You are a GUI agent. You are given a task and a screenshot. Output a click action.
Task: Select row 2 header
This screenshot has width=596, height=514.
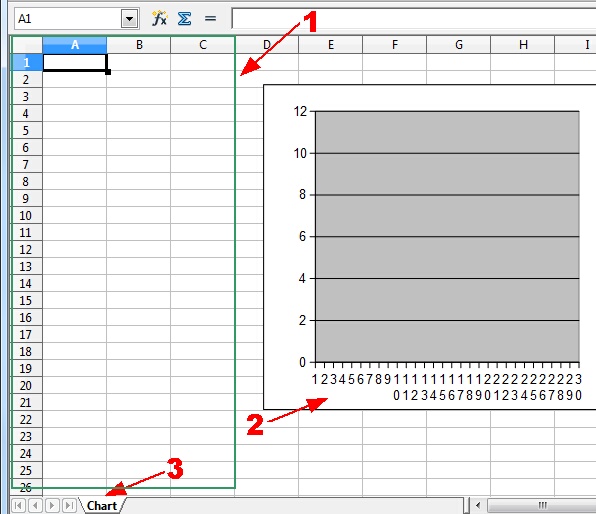(27, 79)
